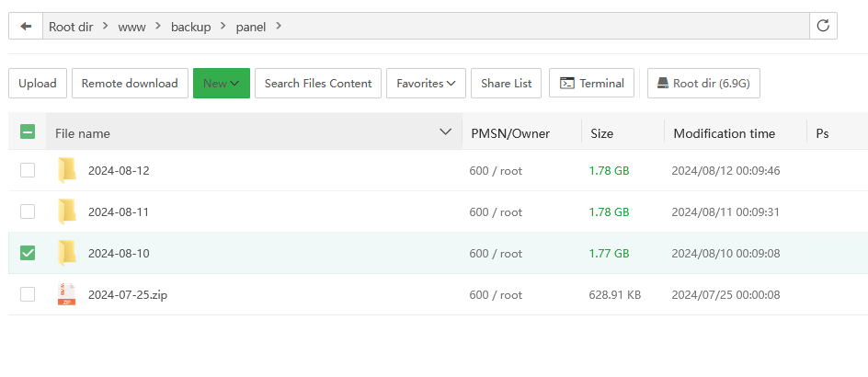
Task: Tick the checkbox for 2024-07-25.zip
Action: 28,294
